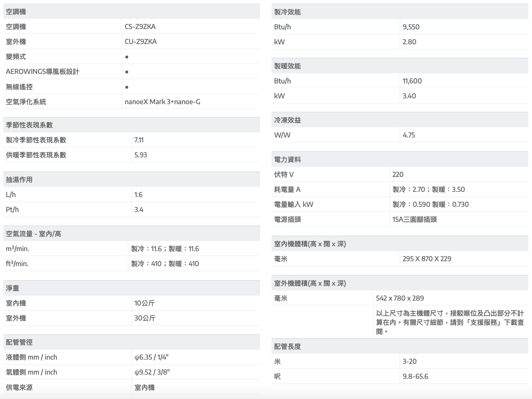Click the bullet dot in the 變頻式 row
The width and height of the screenshot is (532, 399).
point(127,57)
